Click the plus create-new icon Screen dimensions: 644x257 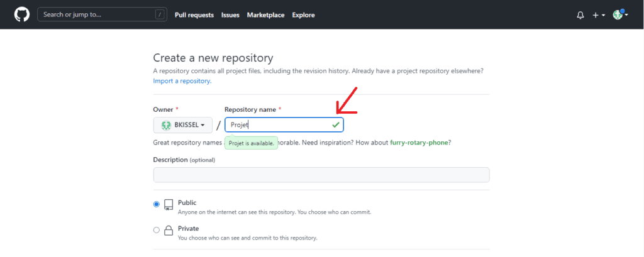coord(596,15)
